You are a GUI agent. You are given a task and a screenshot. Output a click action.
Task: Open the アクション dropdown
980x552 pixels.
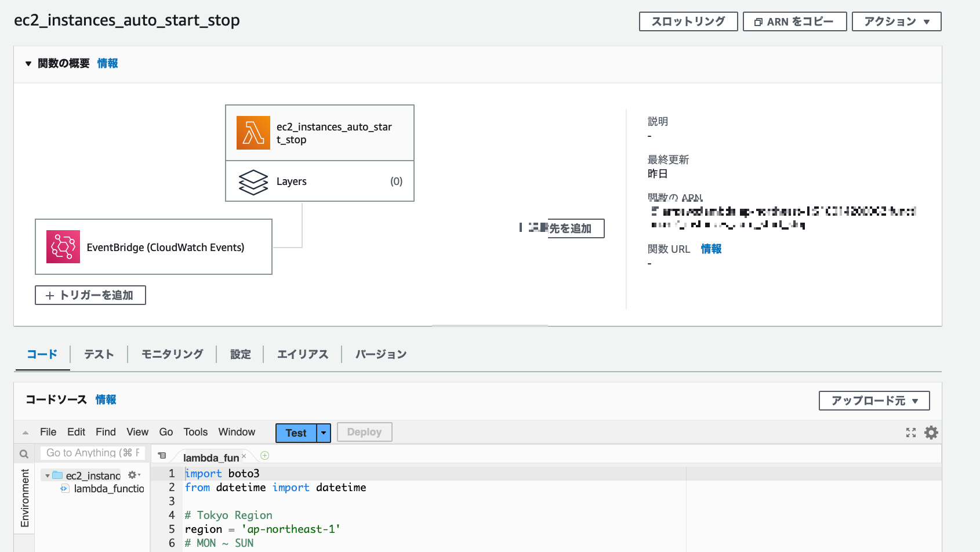coord(896,21)
